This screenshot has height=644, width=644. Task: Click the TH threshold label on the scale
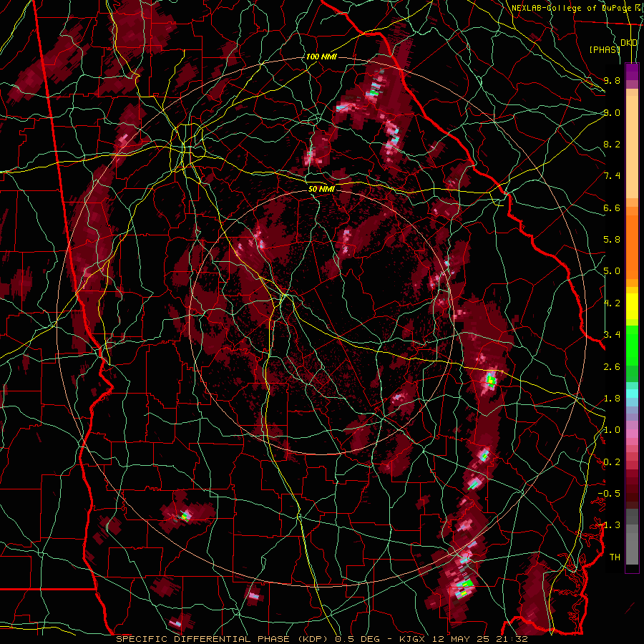615,557
